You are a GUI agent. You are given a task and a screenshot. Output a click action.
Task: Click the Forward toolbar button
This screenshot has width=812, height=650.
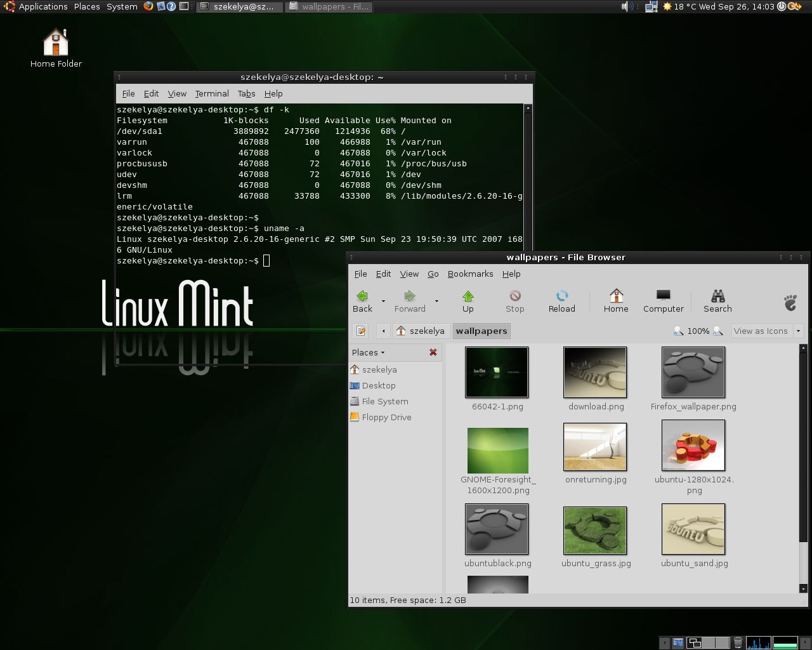pyautogui.click(x=410, y=301)
